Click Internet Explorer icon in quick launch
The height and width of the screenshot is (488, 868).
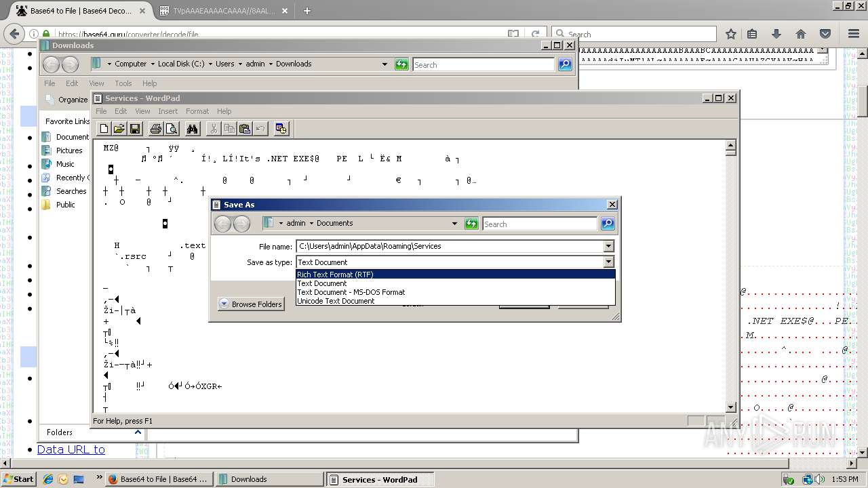48,479
